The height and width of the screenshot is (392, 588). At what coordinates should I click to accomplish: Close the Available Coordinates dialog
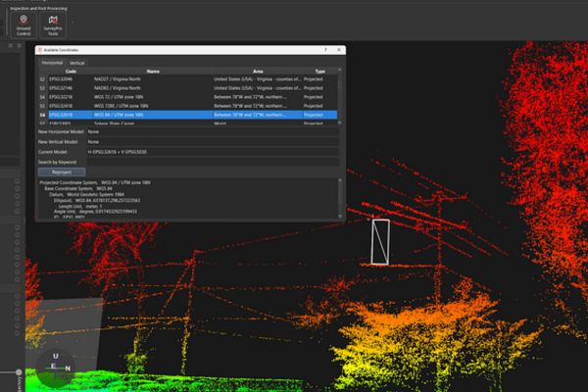point(338,49)
